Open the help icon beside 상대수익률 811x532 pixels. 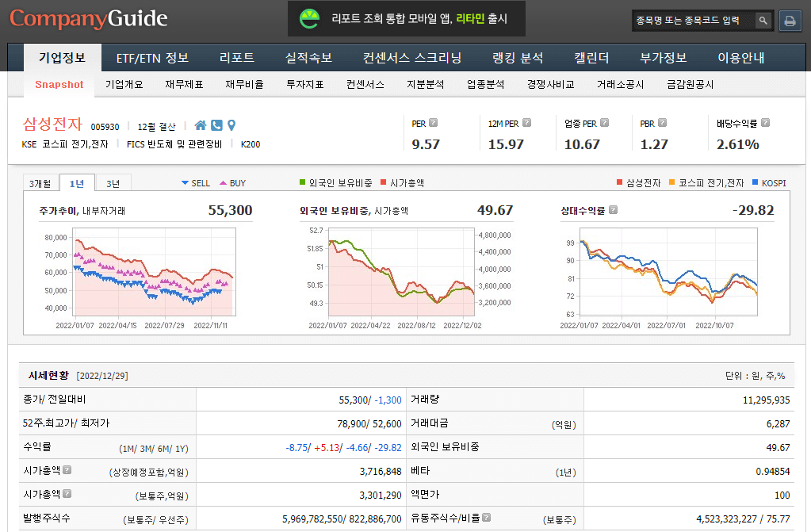(x=613, y=209)
